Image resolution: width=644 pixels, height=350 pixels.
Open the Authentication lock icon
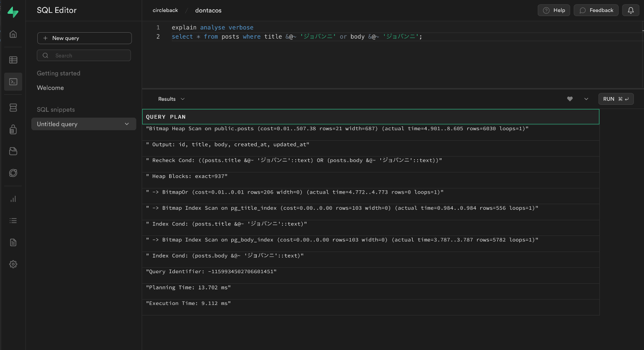(13, 130)
